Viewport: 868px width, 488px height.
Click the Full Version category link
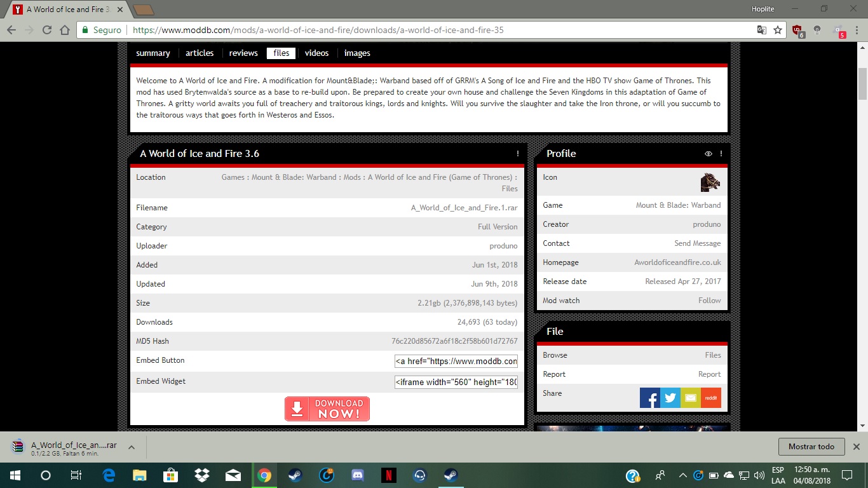pos(498,227)
